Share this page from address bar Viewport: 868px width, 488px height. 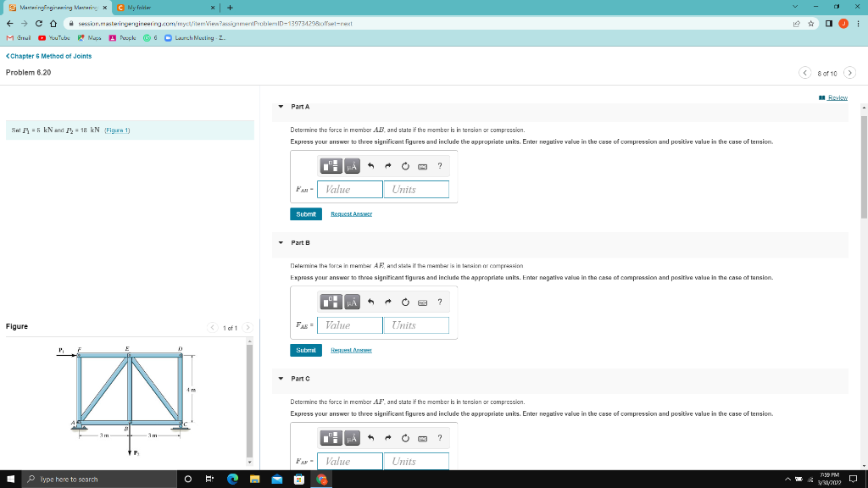pos(797,23)
